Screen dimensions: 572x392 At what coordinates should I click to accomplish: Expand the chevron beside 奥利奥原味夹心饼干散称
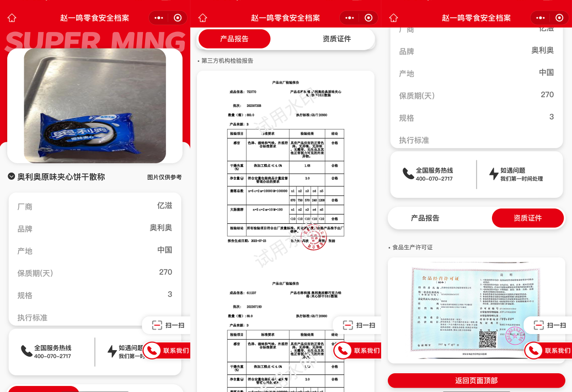[12, 176]
